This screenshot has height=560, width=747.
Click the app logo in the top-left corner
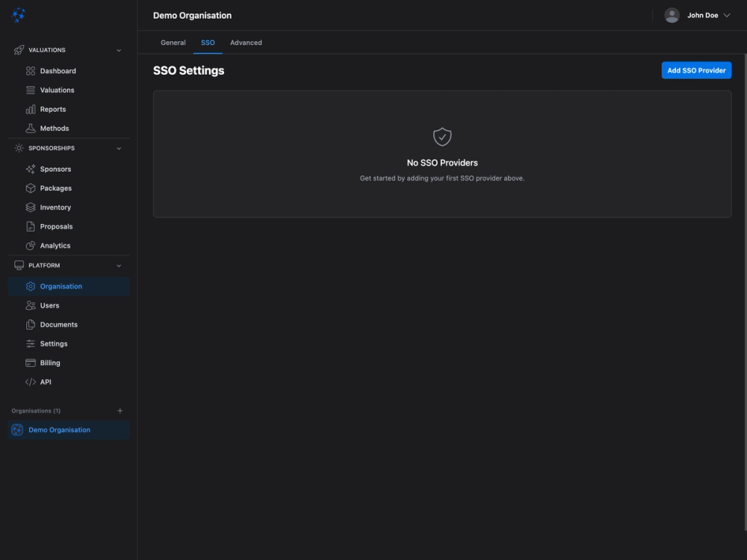coord(18,14)
